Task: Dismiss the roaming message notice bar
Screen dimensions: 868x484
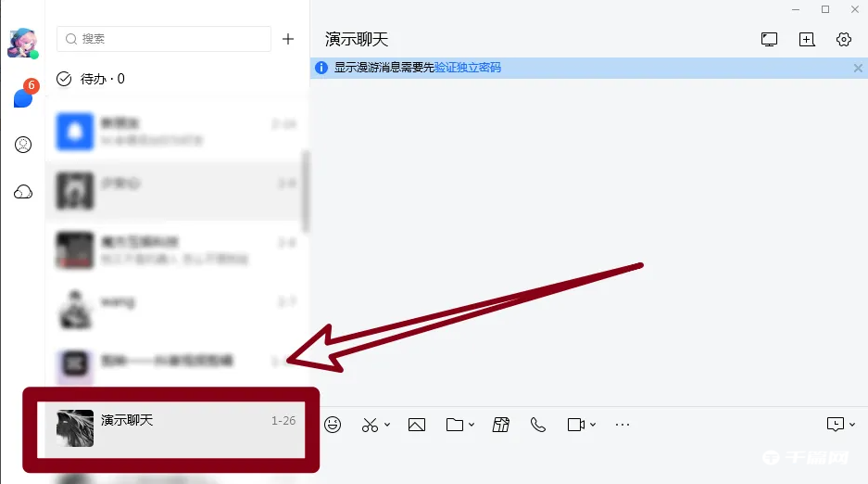Action: pyautogui.click(x=858, y=68)
